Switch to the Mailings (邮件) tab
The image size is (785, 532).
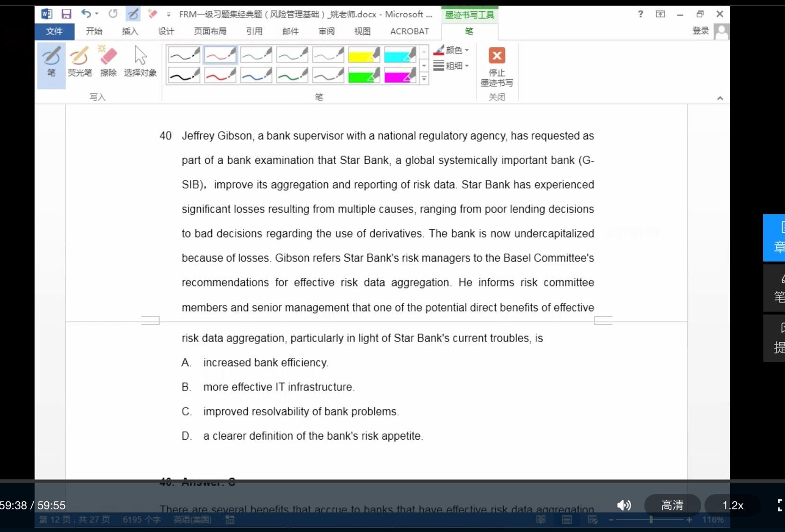[290, 31]
